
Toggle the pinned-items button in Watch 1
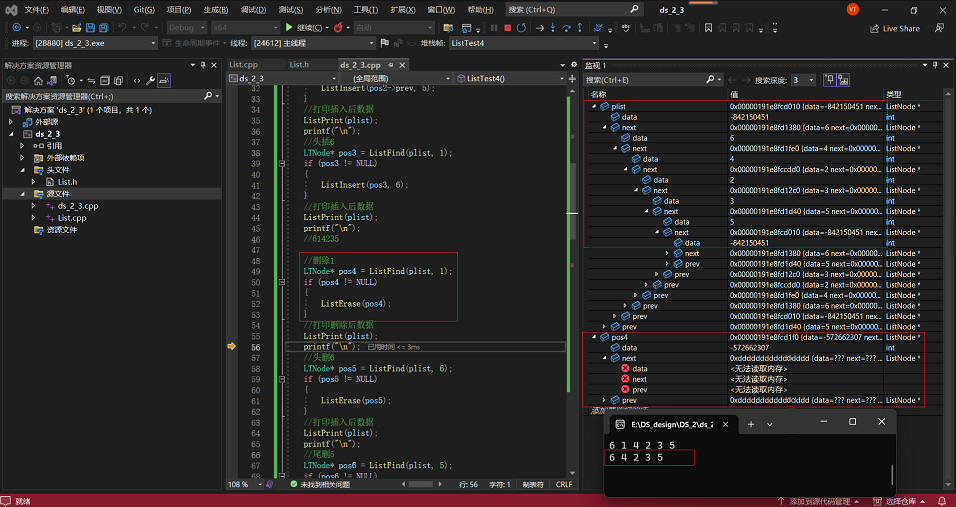tap(830, 80)
